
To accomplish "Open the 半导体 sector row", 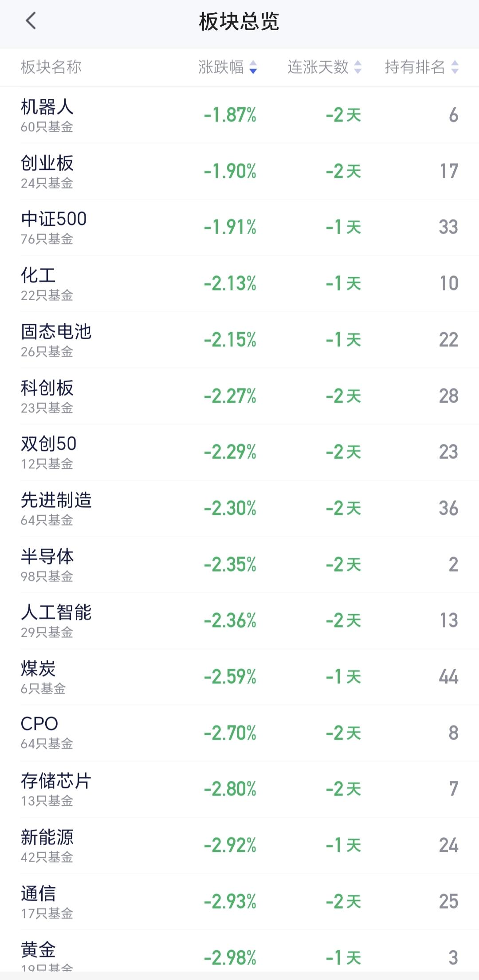I will pos(239,564).
